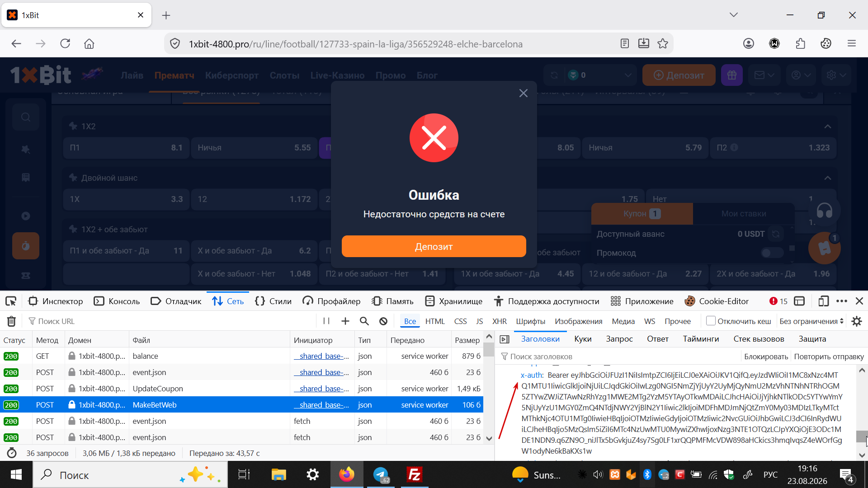868x488 pixels.
Task: Open File Explorer on the taskbar
Action: [279, 474]
